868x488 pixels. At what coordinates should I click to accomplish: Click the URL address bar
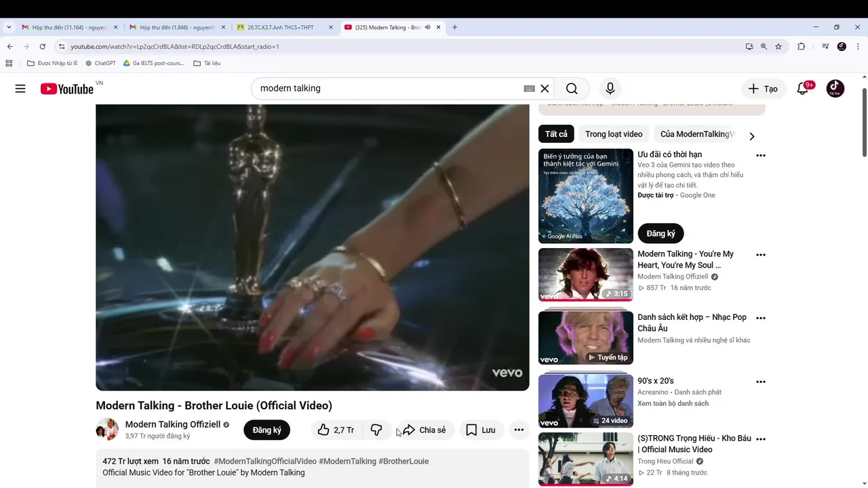point(400,47)
